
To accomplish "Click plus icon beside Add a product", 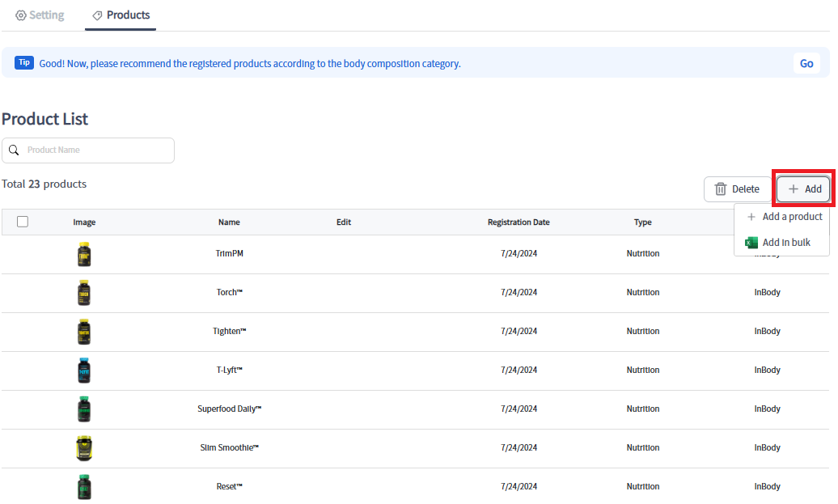I will click(751, 217).
